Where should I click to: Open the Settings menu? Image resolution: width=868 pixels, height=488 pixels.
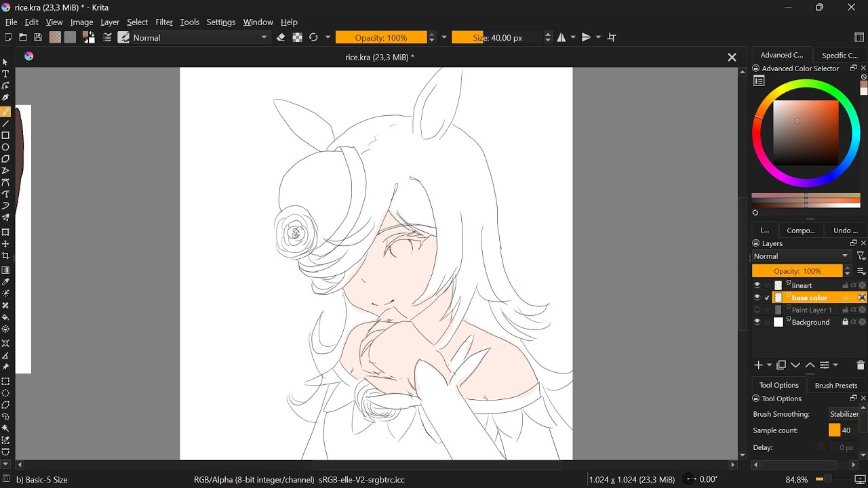point(221,22)
